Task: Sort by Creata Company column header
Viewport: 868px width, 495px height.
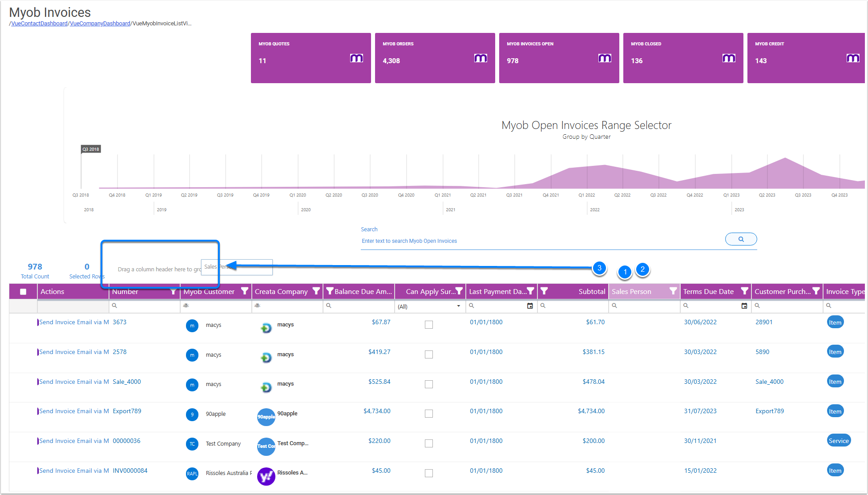Action: (x=281, y=291)
